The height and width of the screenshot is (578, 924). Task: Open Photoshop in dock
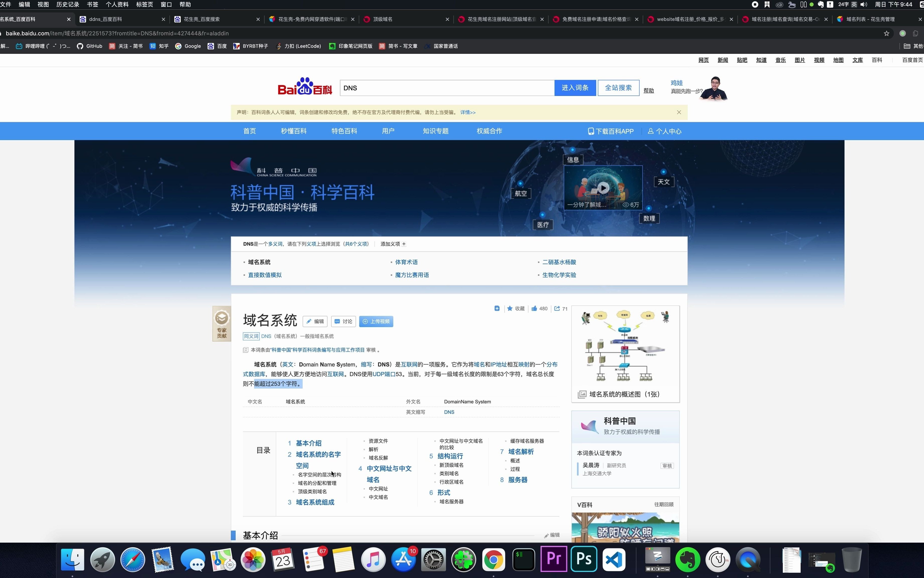584,559
